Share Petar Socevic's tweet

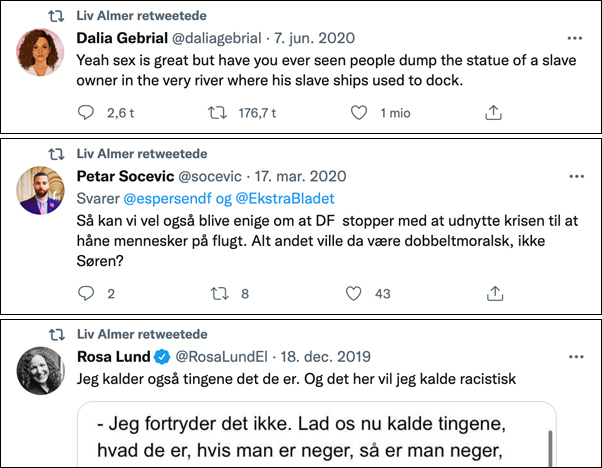click(495, 293)
